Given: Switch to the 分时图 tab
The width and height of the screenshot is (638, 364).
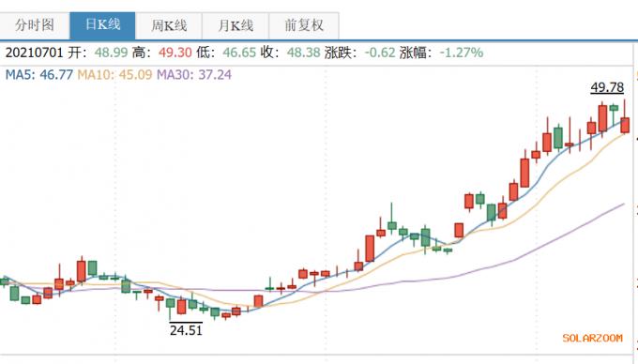Looking at the screenshot, I should click(35, 25).
